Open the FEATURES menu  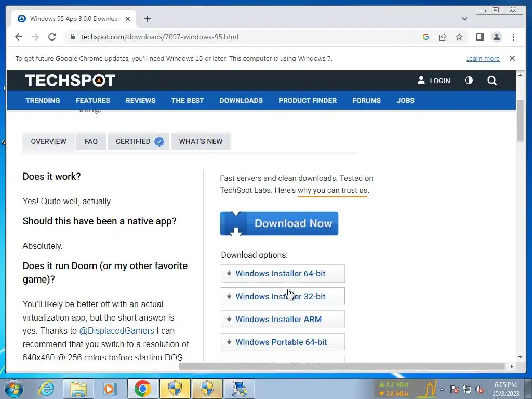click(93, 100)
